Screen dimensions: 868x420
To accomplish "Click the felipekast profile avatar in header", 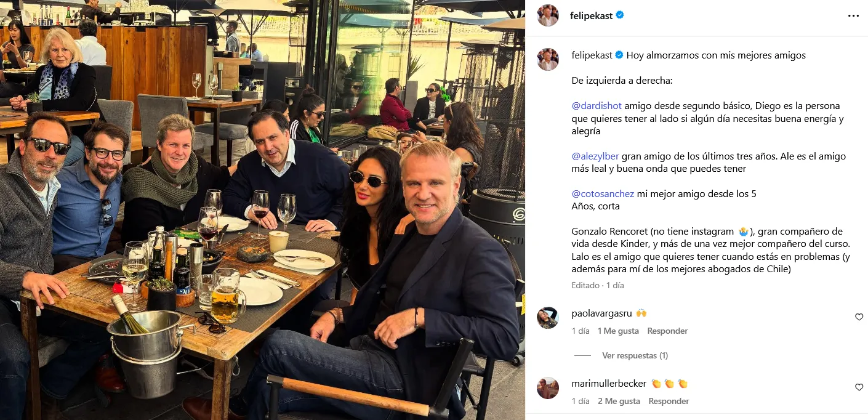I will [548, 15].
